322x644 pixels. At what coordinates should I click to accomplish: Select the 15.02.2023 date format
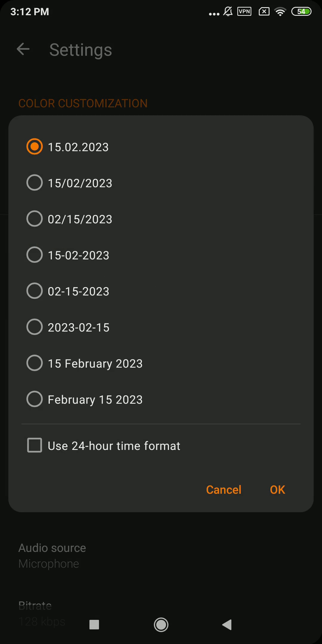click(161, 147)
